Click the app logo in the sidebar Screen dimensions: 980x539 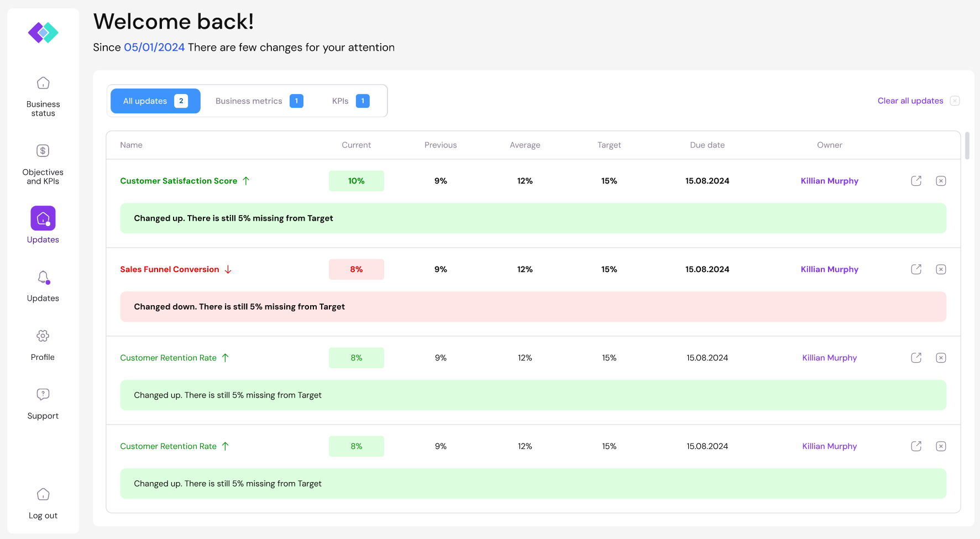click(43, 33)
